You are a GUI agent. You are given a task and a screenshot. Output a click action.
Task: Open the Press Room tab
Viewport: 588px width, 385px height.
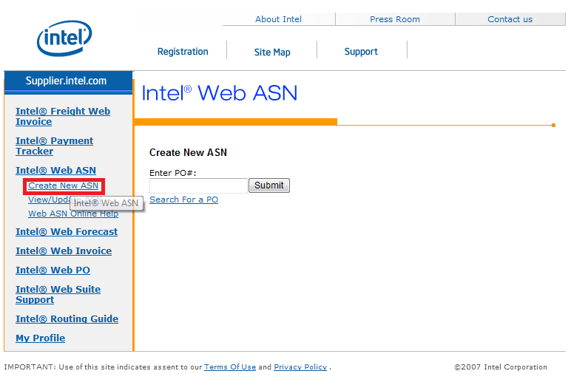[395, 19]
